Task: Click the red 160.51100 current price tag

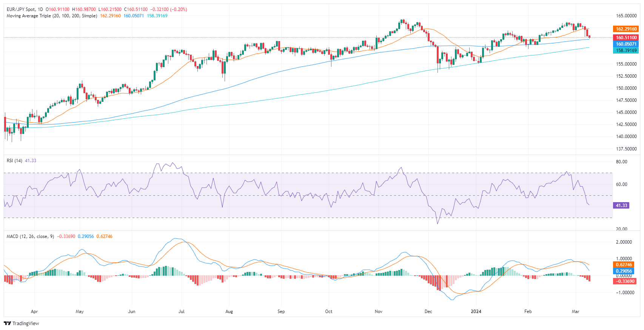Action: 626,38
